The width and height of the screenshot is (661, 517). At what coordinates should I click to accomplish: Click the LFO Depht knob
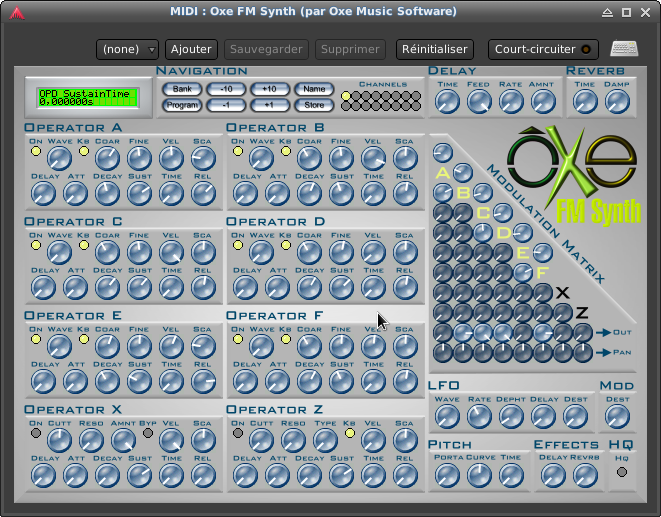pyautogui.click(x=511, y=417)
